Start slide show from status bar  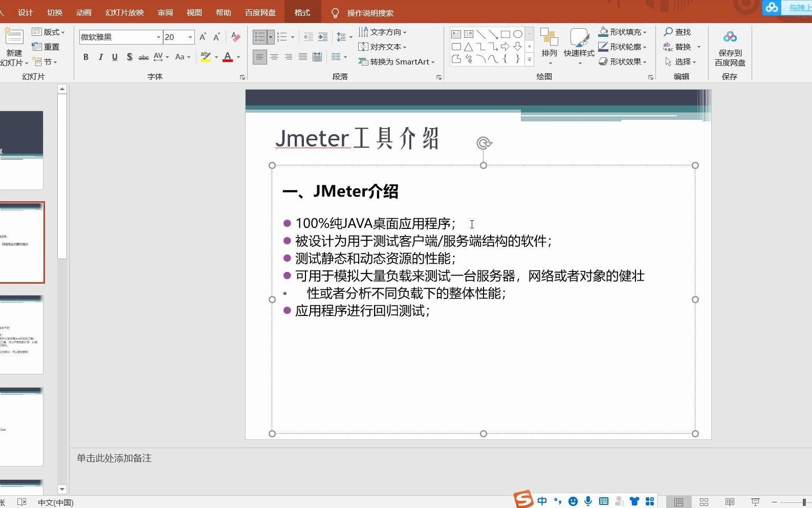(755, 502)
